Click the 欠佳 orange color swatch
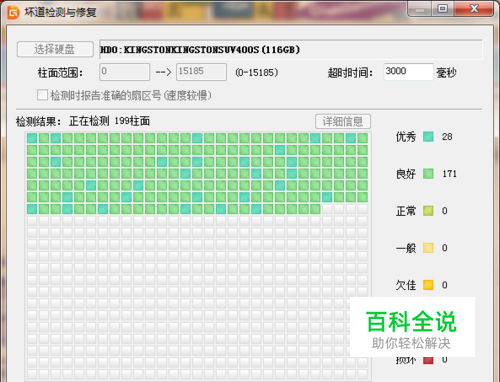Screen dimensions: 500x382 428,285
